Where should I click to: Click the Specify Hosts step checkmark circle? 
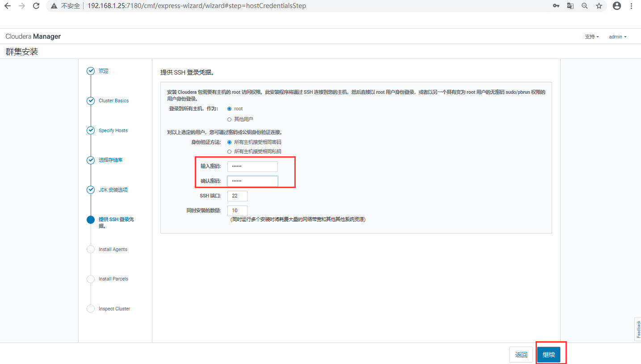91,130
